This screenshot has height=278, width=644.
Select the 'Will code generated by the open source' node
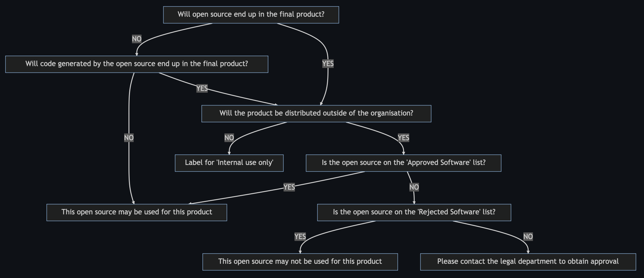point(136,64)
